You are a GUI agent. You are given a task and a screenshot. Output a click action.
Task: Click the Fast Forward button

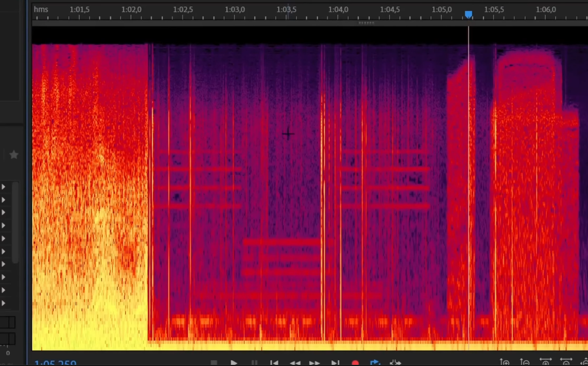(315, 363)
